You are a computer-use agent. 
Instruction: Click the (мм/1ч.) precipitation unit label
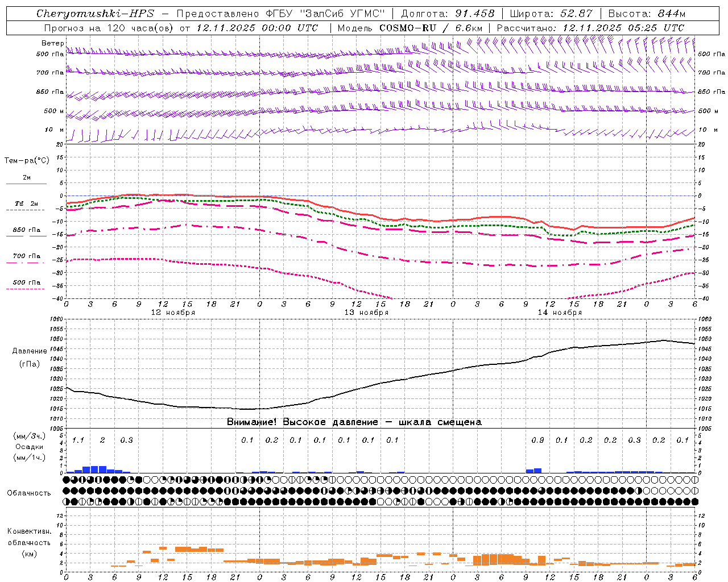pyautogui.click(x=30, y=458)
